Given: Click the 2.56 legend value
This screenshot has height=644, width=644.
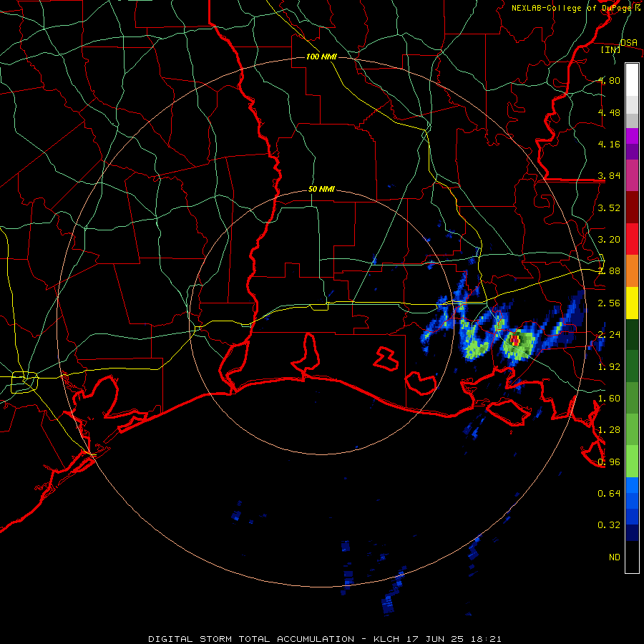Looking at the screenshot, I should click(609, 303).
